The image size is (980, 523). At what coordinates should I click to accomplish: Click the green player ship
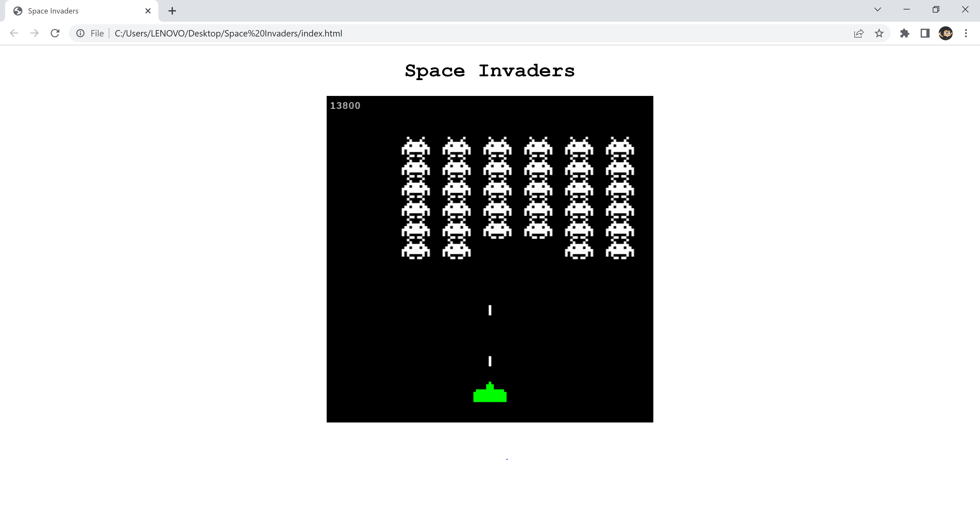[x=490, y=394]
